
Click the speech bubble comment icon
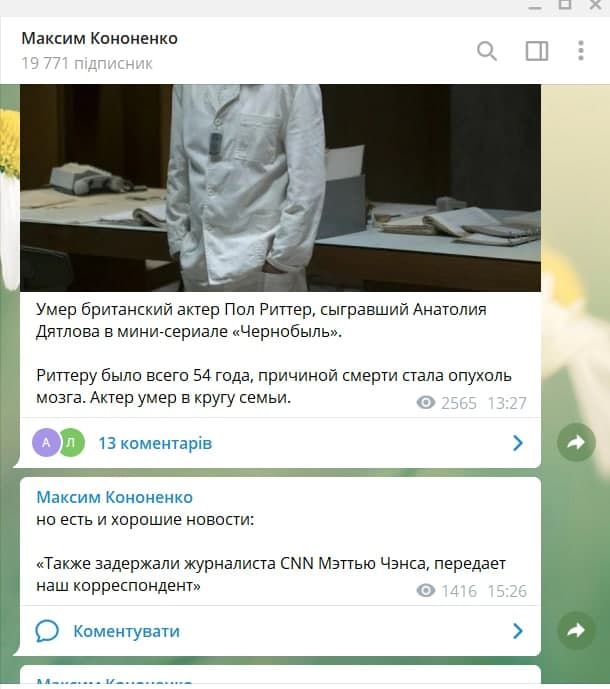tap(47, 631)
